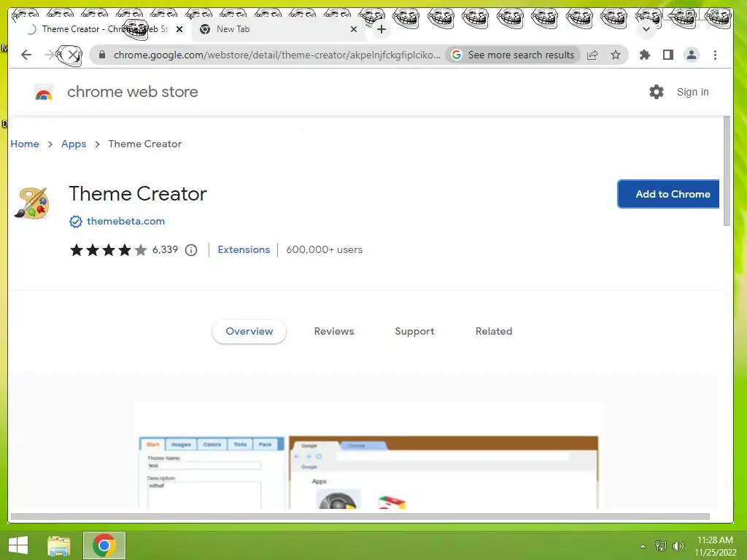The image size is (747, 560).
Task: Click the '600,000+ users' text
Action: pos(324,249)
